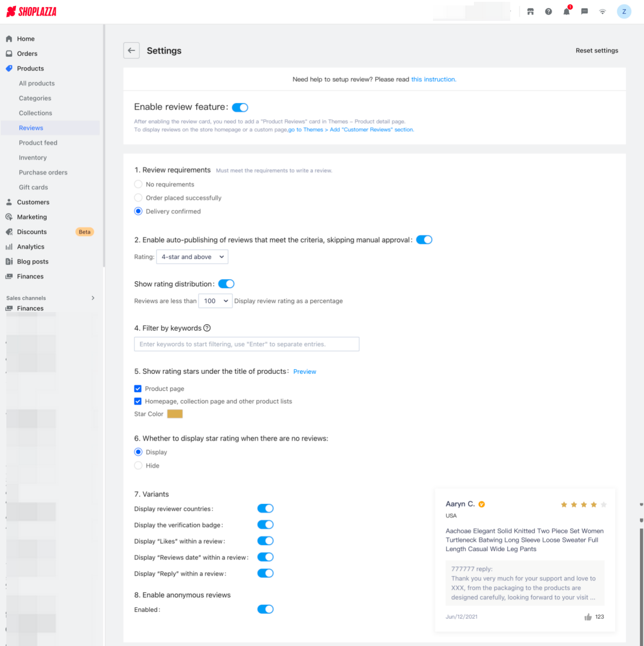Click the help icon beside Filter by keywords
This screenshot has width=644, height=646.
(207, 328)
